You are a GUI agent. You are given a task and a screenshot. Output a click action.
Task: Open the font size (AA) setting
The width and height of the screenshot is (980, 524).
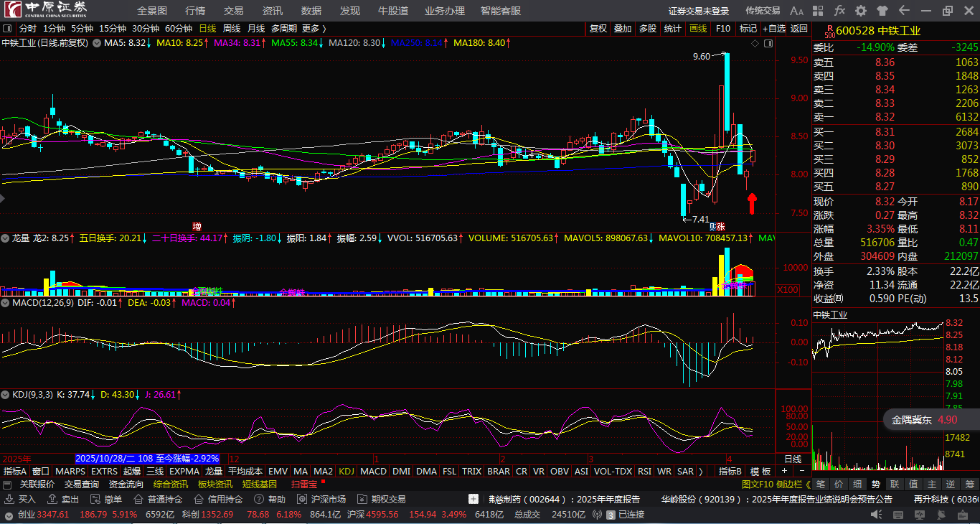click(x=796, y=11)
